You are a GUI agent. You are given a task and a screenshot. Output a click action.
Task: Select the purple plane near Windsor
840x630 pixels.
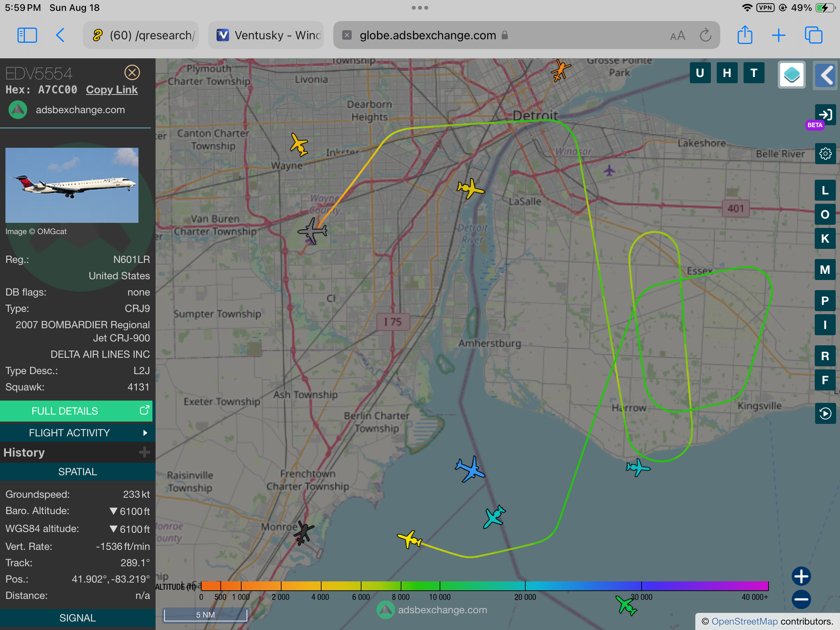609,170
